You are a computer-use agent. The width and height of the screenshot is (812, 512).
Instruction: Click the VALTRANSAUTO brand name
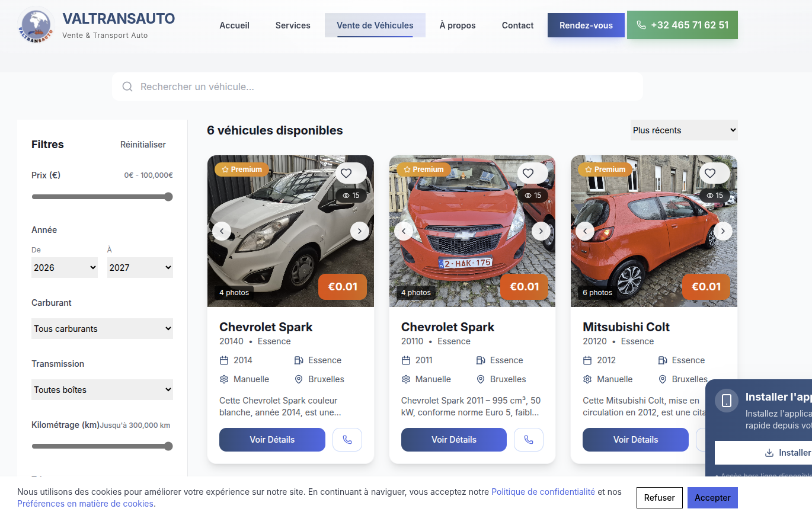tap(119, 19)
